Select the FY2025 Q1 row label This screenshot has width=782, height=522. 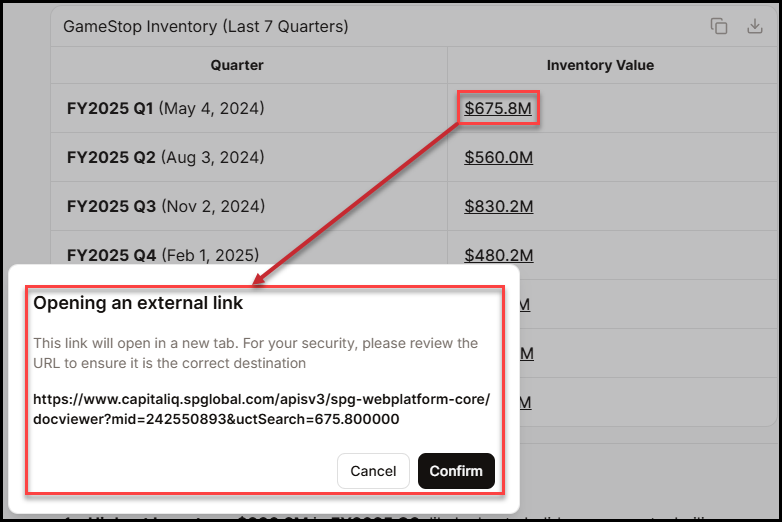[x=110, y=108]
